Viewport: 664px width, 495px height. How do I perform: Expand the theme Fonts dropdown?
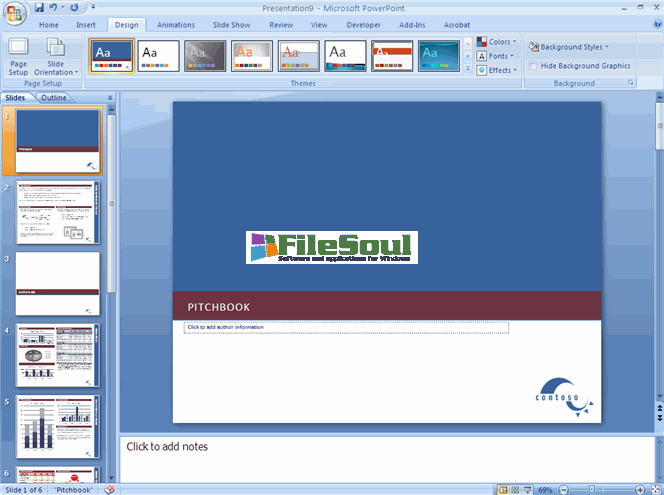click(x=496, y=56)
